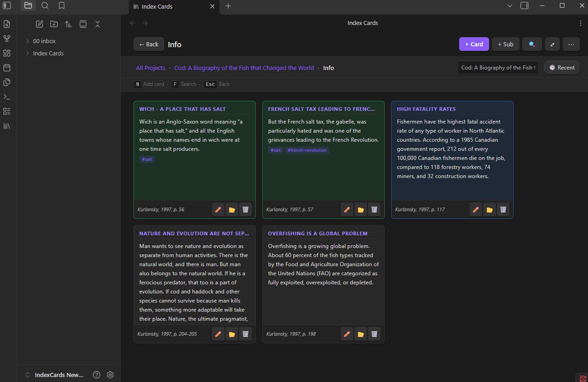Viewport: 588px width, 382px height.
Task: Open the file explorer sidebar tab
Action: 28,5
